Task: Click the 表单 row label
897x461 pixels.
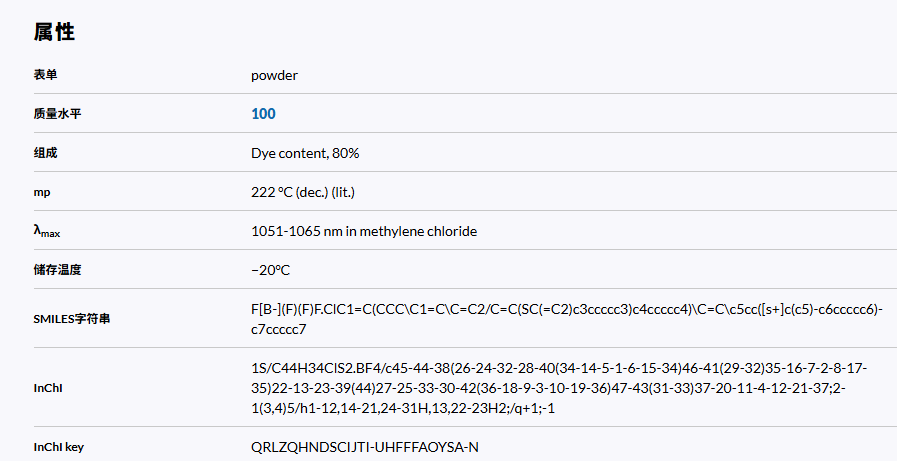Action: [46, 75]
